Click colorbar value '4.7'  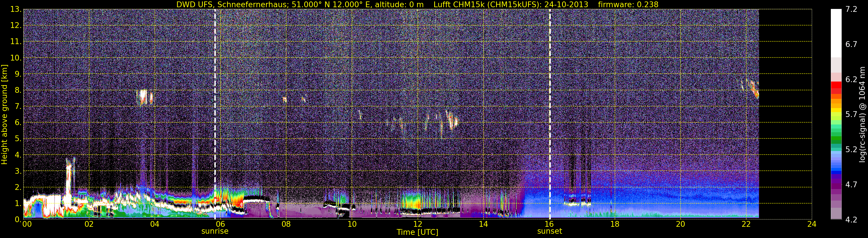pyautogui.click(x=851, y=185)
